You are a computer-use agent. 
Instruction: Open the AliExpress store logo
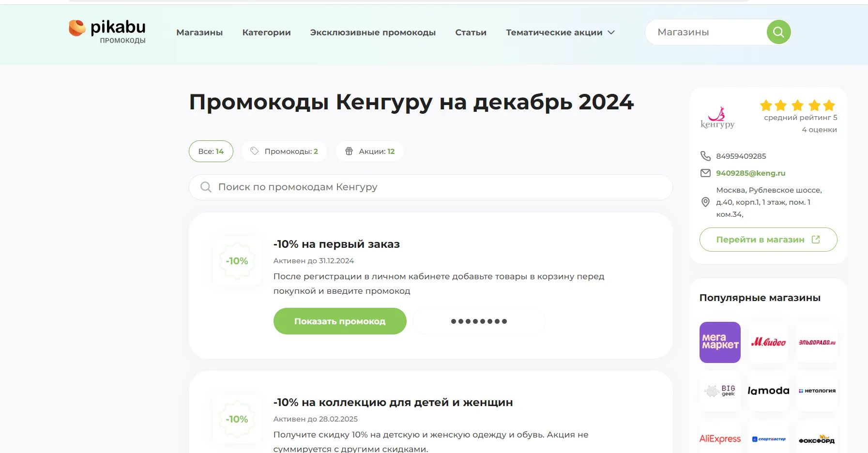click(720, 438)
